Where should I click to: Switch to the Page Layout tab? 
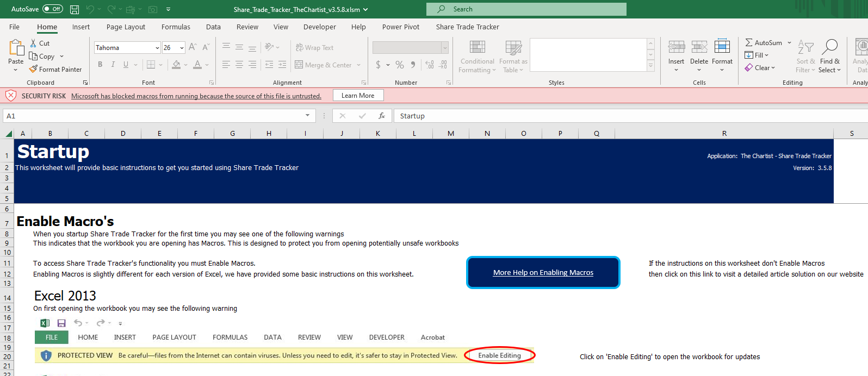tap(126, 27)
